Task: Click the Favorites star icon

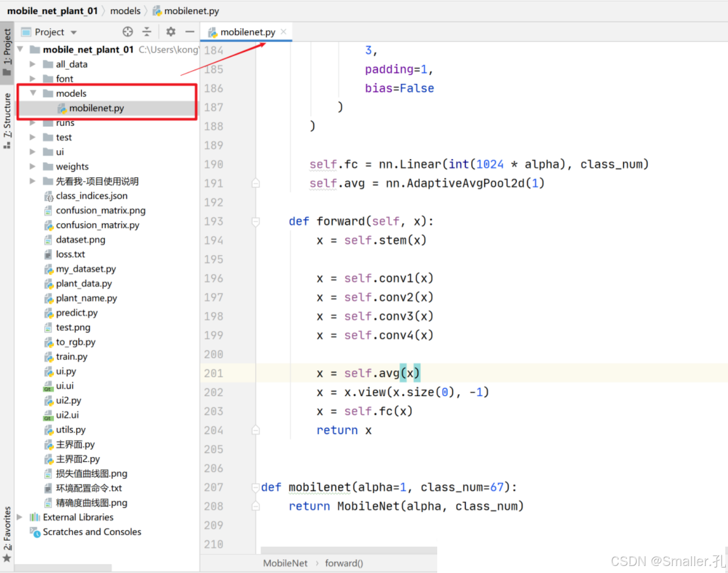Action: coord(7,558)
